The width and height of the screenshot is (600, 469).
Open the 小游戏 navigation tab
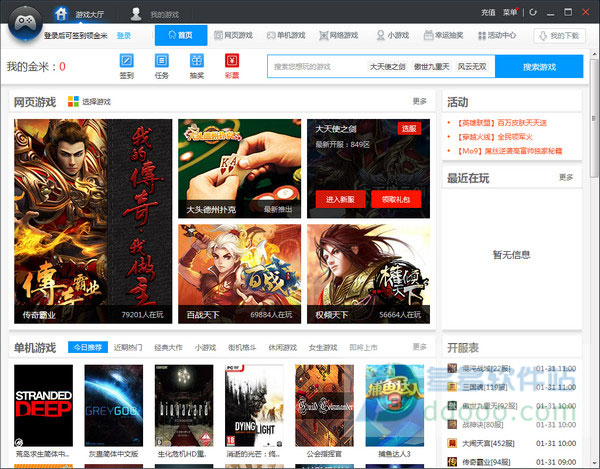[393, 35]
